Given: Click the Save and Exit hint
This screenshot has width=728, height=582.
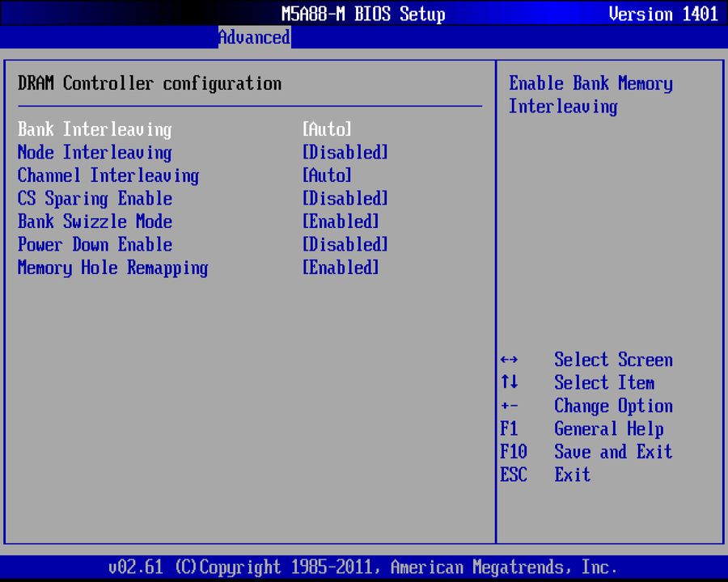Looking at the screenshot, I should [x=613, y=452].
